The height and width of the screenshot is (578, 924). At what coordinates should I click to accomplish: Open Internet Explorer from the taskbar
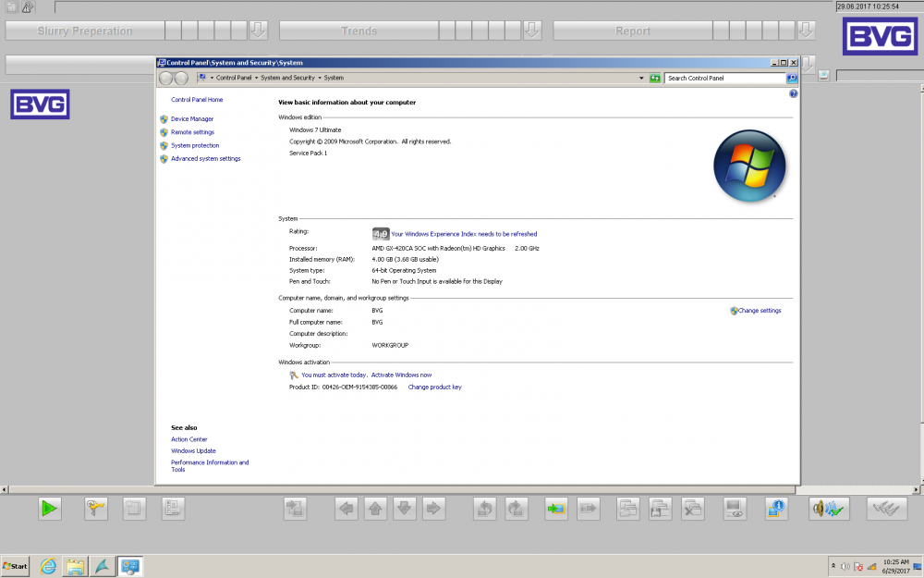[48, 567]
